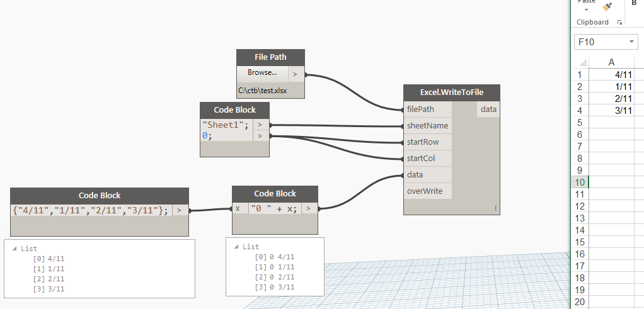Click the sheetName input port
Screen dimensions: 644x309
point(428,126)
